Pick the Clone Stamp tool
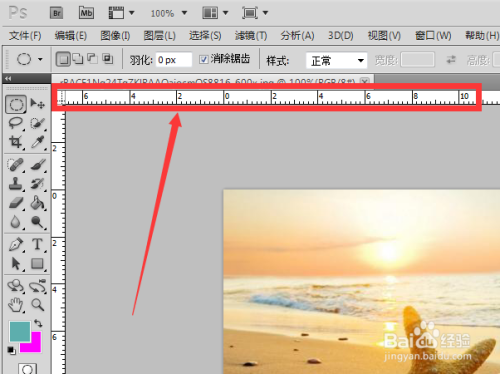 pos(15,184)
